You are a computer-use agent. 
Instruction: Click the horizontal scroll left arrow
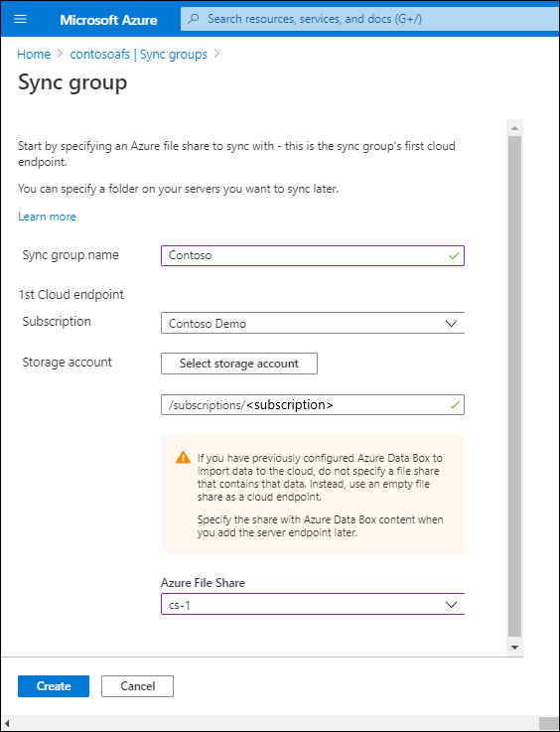(x=7, y=723)
